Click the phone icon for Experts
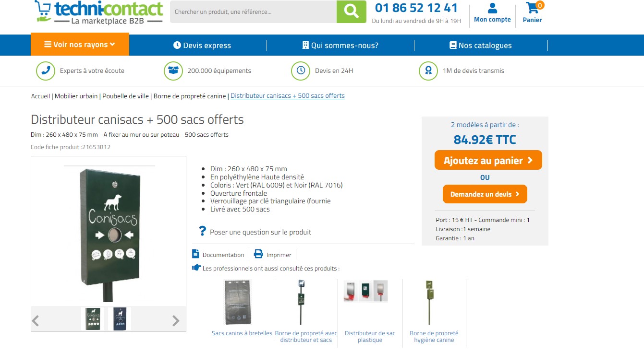 click(46, 71)
